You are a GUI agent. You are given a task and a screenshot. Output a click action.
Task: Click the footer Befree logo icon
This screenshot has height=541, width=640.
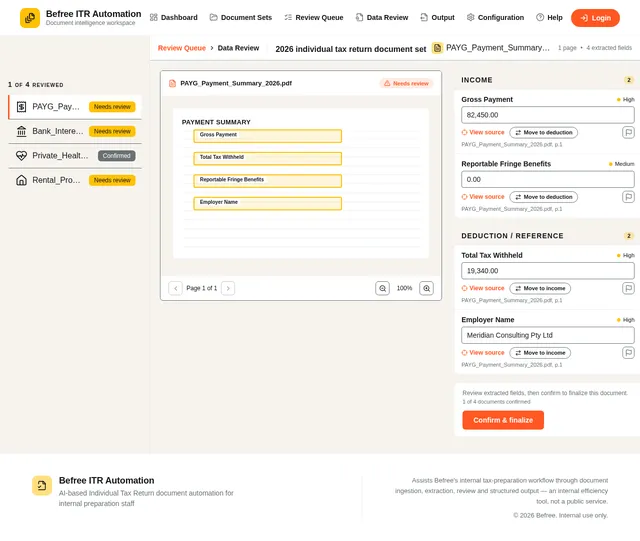pyautogui.click(x=42, y=485)
